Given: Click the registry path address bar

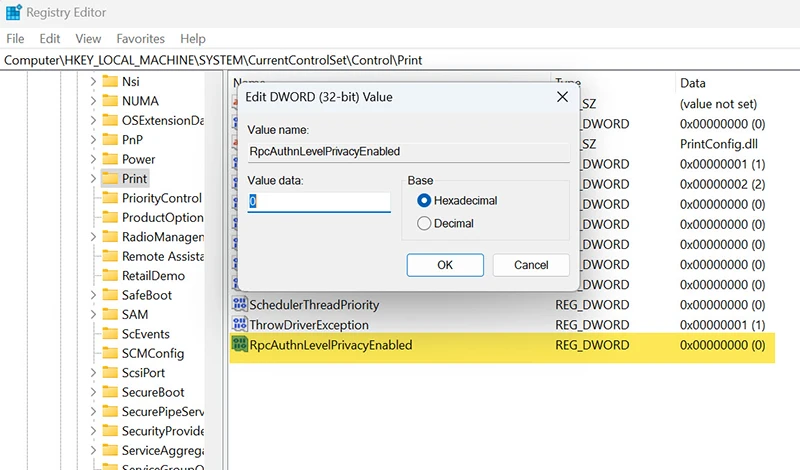Looking at the screenshot, I should click(x=400, y=60).
